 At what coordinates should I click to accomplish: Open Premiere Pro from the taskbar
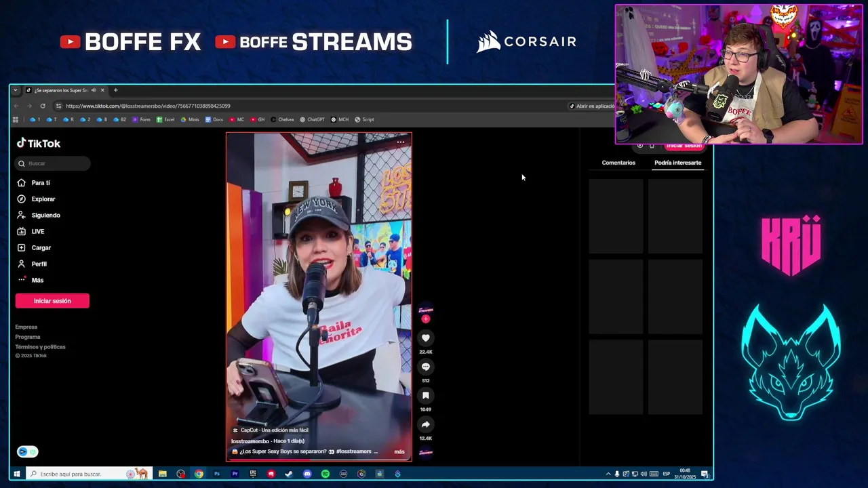click(235, 474)
